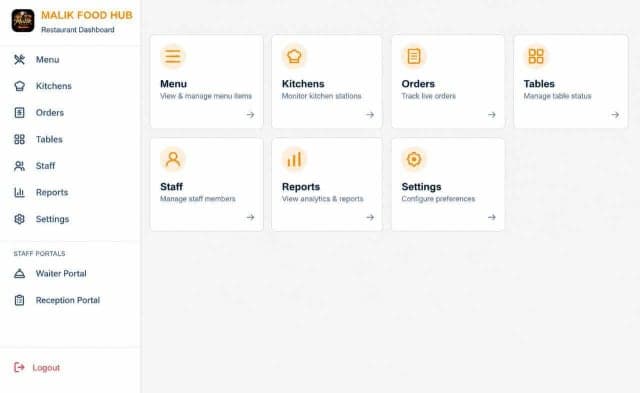Click the Orders card title
The image size is (640, 393).
[x=418, y=84]
